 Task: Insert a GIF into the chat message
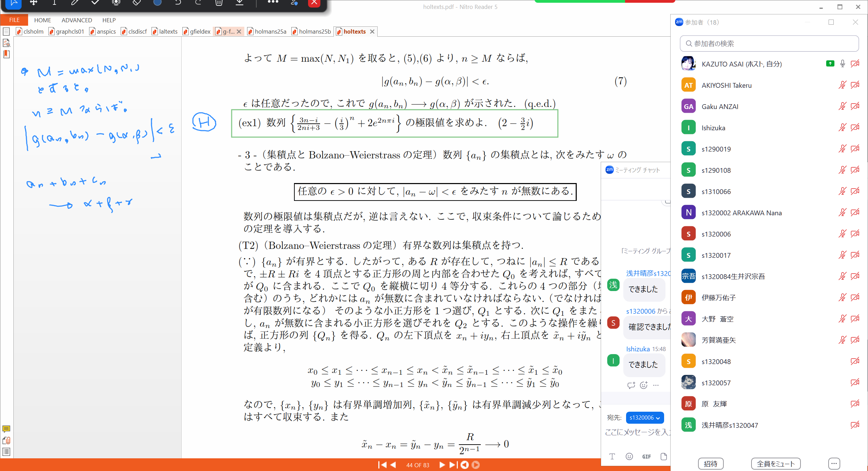646,456
